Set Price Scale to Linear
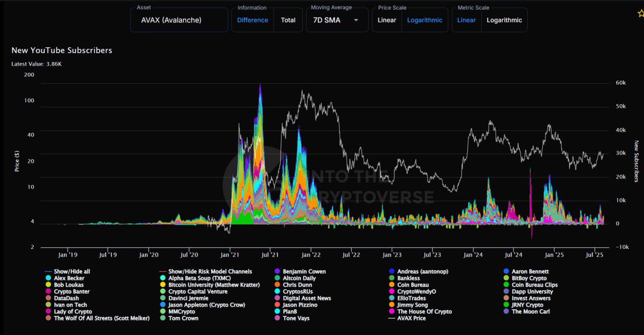The height and width of the screenshot is (335, 644). 387,20
